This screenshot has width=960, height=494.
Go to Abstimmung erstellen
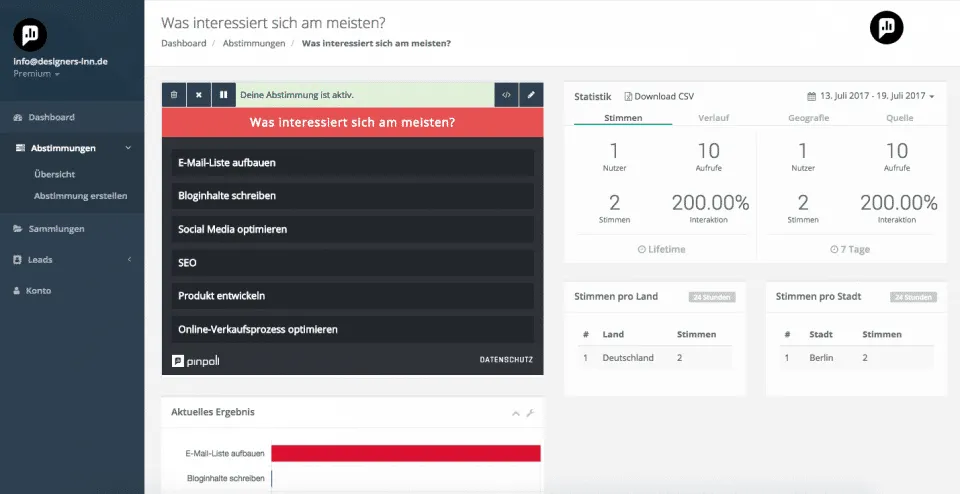pos(81,196)
